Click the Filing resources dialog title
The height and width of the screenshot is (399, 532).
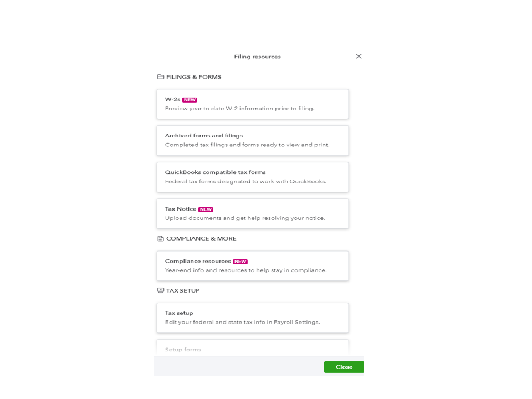click(257, 57)
